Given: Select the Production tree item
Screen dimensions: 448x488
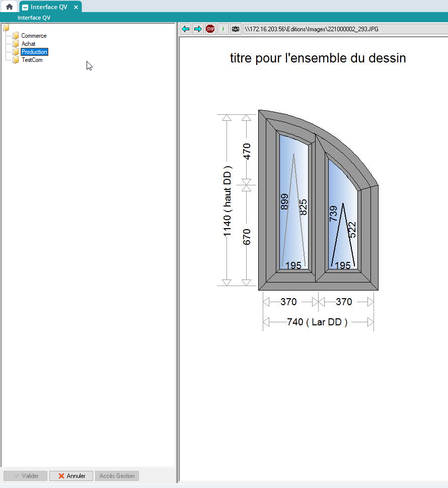Looking at the screenshot, I should [34, 52].
